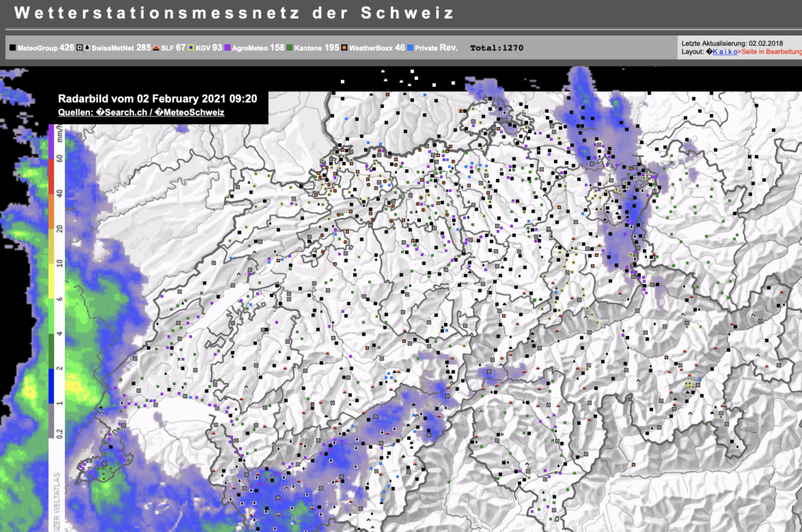Click the SwissMetNet dotted-square legend icon

pyautogui.click(x=79, y=48)
